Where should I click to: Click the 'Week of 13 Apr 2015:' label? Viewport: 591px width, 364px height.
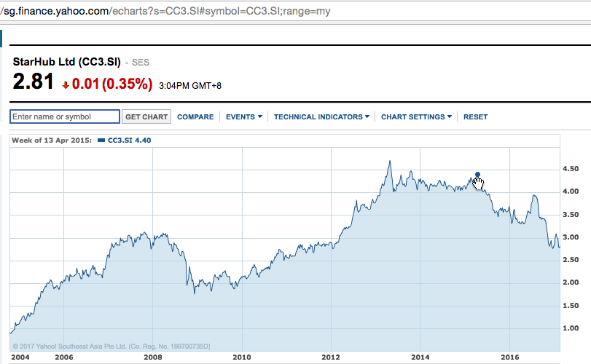(x=52, y=141)
